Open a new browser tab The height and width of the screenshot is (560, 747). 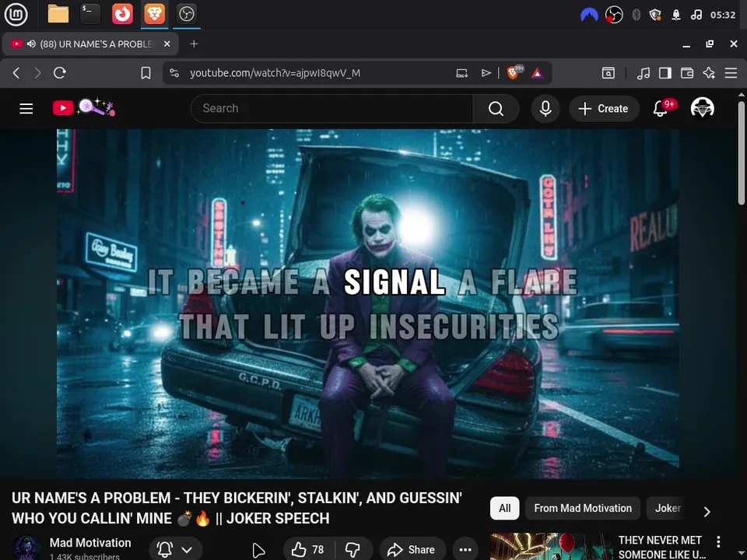(194, 44)
